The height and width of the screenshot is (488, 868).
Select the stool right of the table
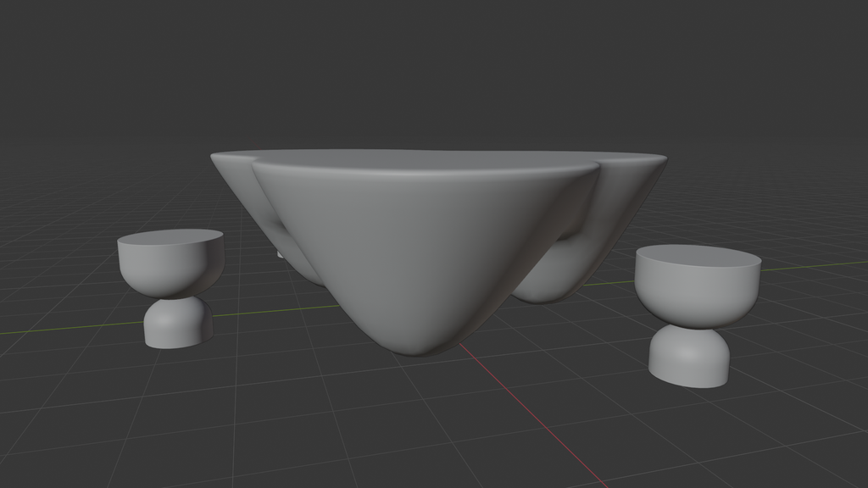click(x=697, y=315)
